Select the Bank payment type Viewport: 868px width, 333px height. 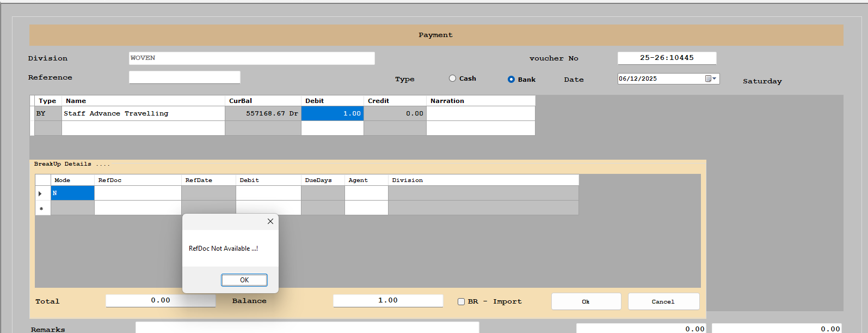pyautogui.click(x=511, y=80)
